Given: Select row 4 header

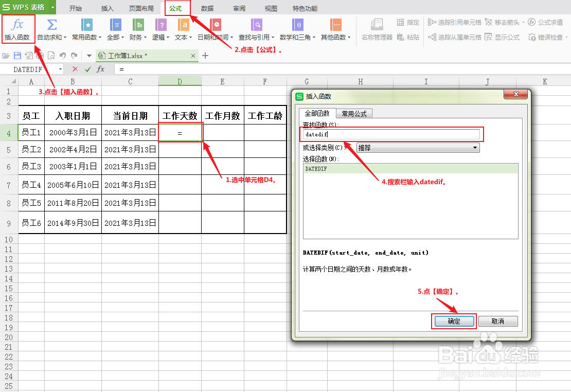Looking at the screenshot, I should pyautogui.click(x=9, y=133).
